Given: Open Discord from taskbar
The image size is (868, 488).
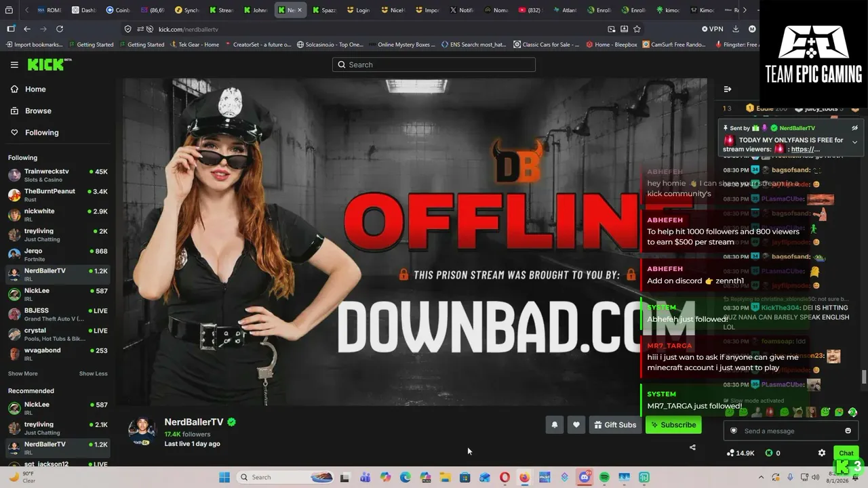Looking at the screenshot, I should pyautogui.click(x=584, y=477).
